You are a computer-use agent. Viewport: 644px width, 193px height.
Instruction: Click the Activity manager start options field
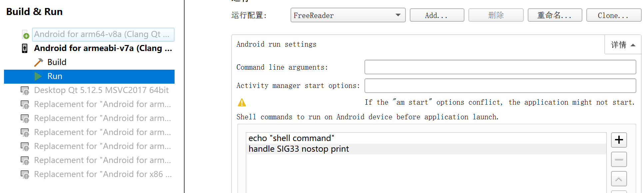pyautogui.click(x=500, y=86)
